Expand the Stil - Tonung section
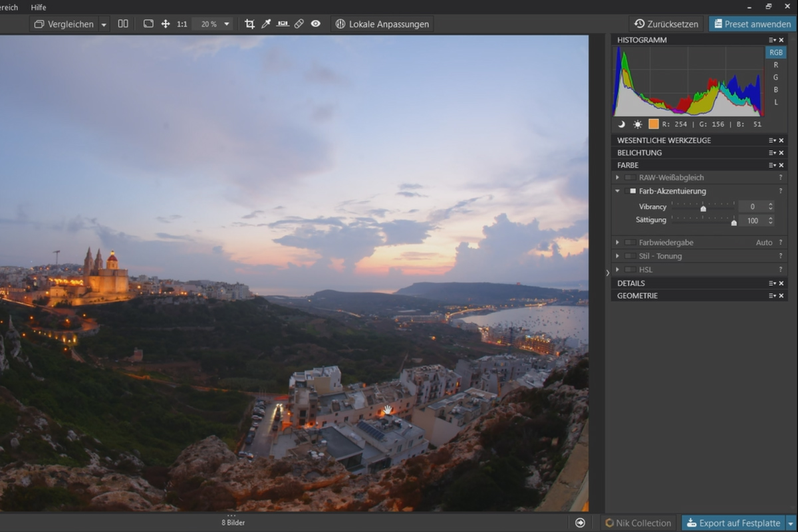This screenshot has width=798, height=532. [x=618, y=256]
